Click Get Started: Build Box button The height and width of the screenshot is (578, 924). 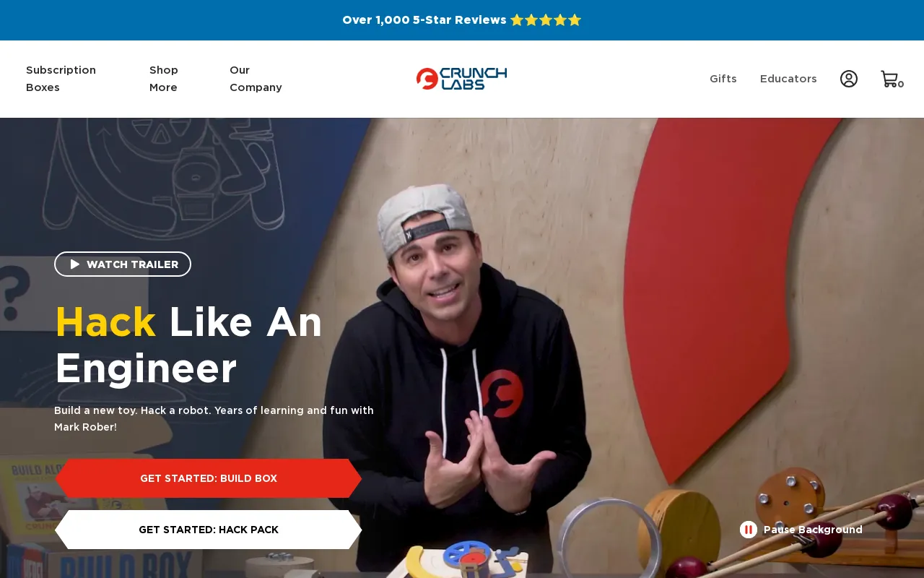(209, 478)
